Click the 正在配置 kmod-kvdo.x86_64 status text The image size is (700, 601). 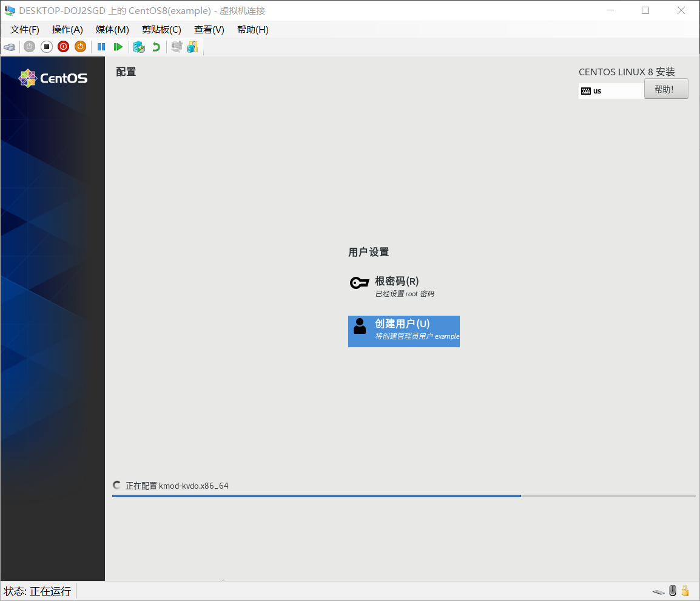[x=177, y=486]
